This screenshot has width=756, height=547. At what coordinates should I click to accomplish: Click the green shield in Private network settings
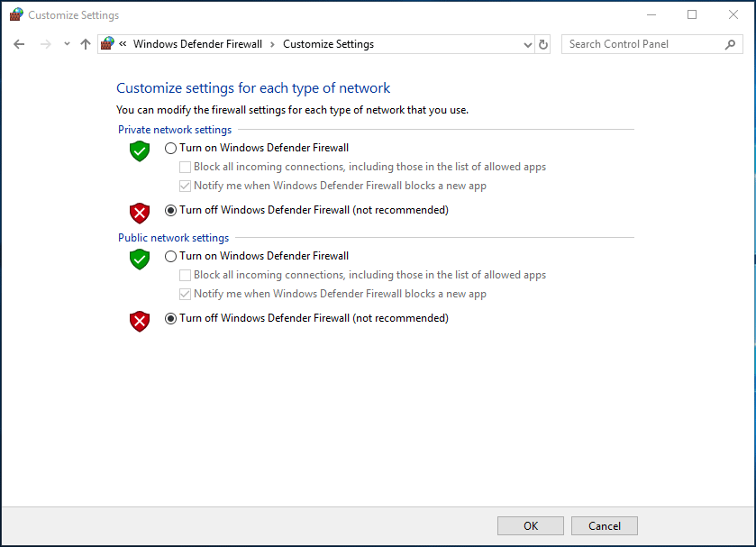pos(139,151)
